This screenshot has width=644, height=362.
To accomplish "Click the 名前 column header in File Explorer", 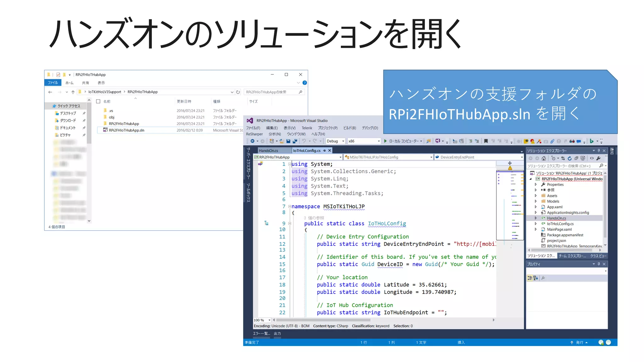I will (107, 101).
